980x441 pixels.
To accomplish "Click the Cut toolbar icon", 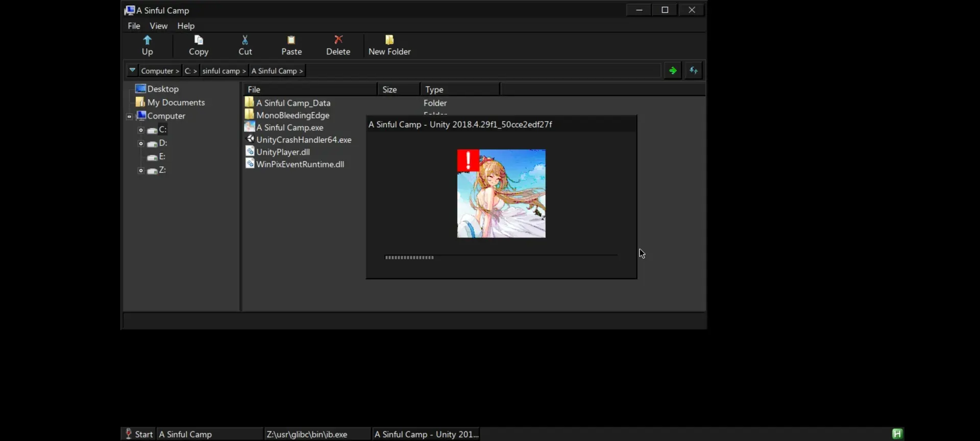I will [245, 40].
